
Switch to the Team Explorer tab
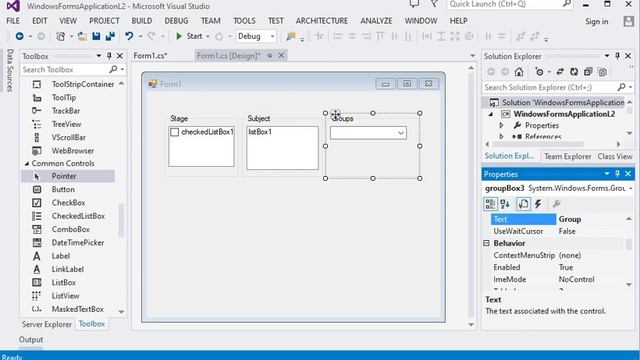click(567, 156)
